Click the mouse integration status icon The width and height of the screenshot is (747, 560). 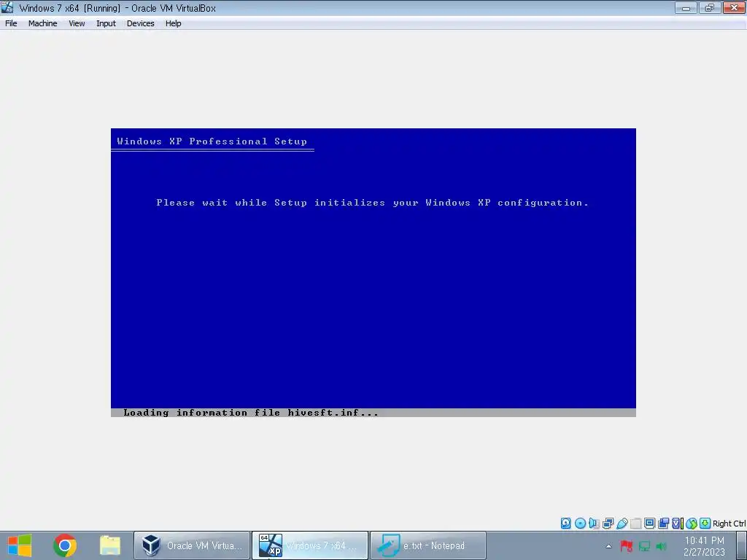point(692,524)
